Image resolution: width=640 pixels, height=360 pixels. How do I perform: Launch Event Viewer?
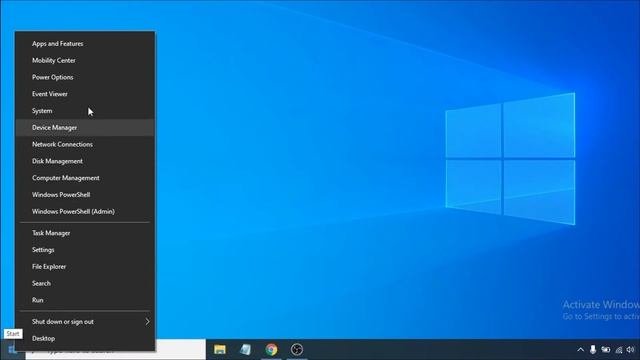85,94
